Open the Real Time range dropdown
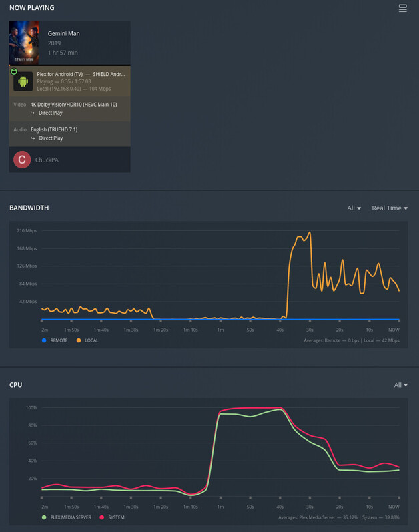Viewport: 419px width, 532px height. click(x=390, y=208)
